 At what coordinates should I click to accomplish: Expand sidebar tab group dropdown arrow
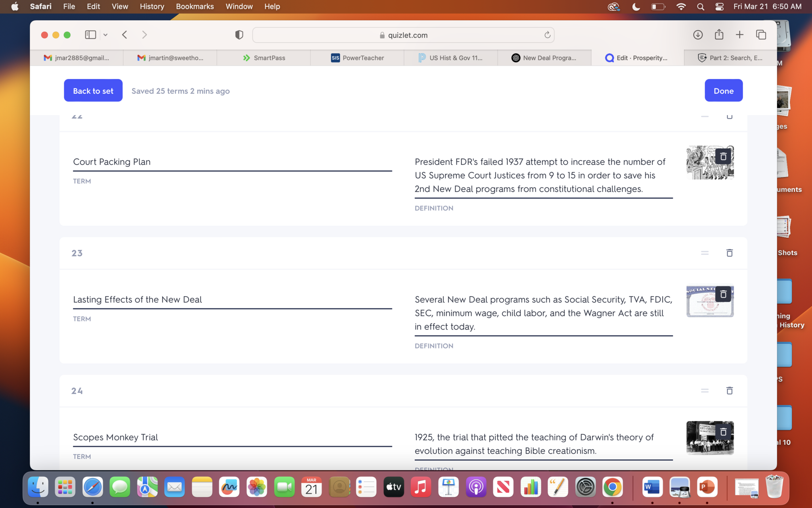(x=105, y=35)
